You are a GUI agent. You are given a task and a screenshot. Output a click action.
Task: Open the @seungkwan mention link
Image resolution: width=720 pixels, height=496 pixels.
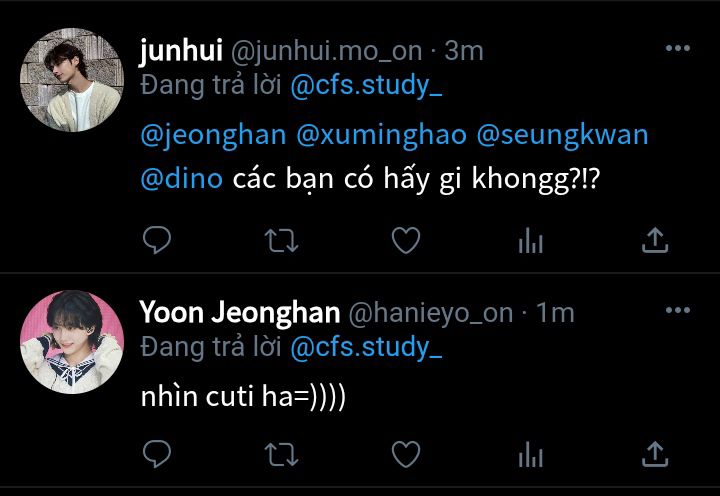pyautogui.click(x=562, y=135)
